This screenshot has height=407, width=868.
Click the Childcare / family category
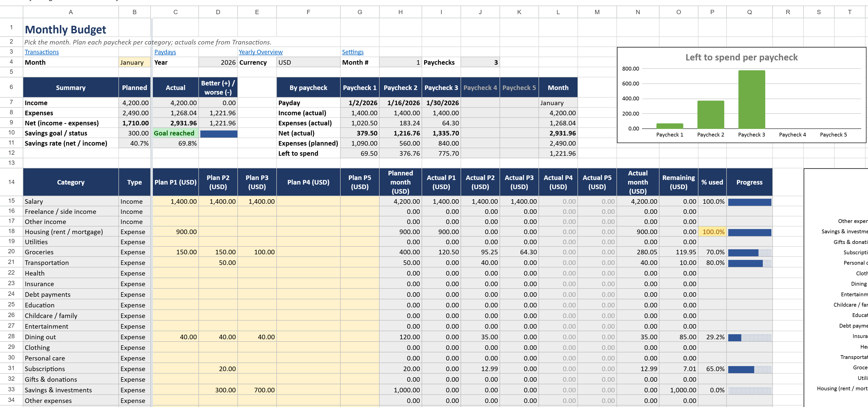[71, 316]
